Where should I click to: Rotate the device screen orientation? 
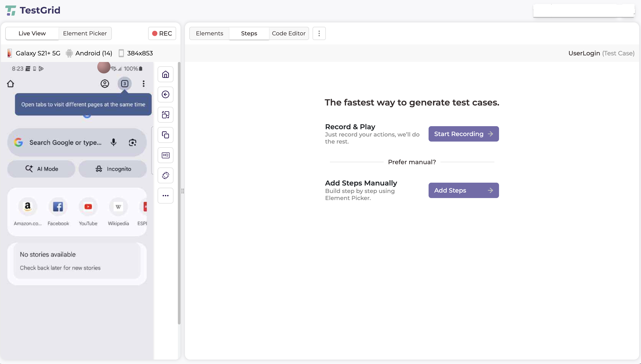pyautogui.click(x=166, y=175)
